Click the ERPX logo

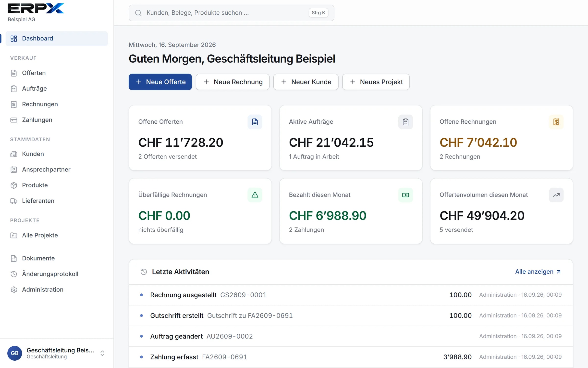36,8
